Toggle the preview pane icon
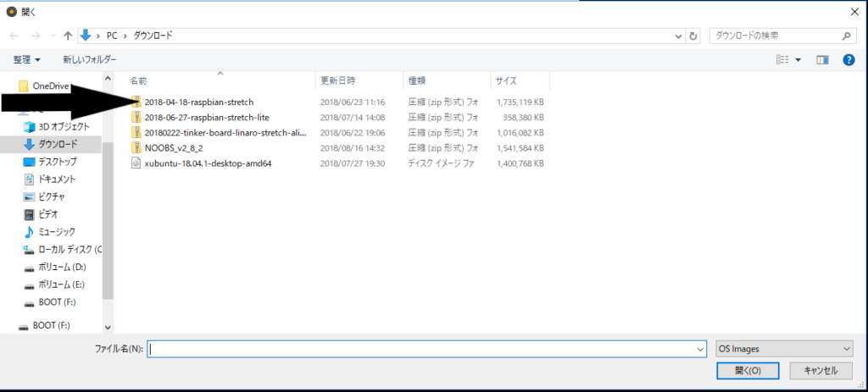Viewport: 868px width, 392px height. tap(821, 60)
